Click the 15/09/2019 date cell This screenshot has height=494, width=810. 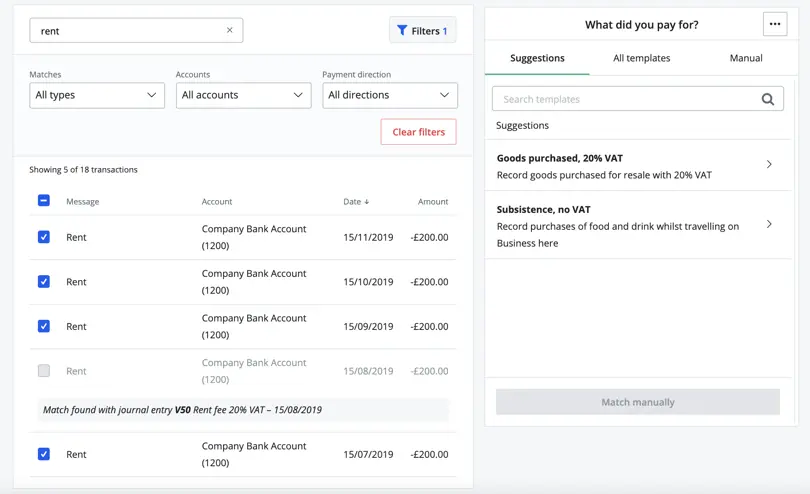pyautogui.click(x=368, y=326)
